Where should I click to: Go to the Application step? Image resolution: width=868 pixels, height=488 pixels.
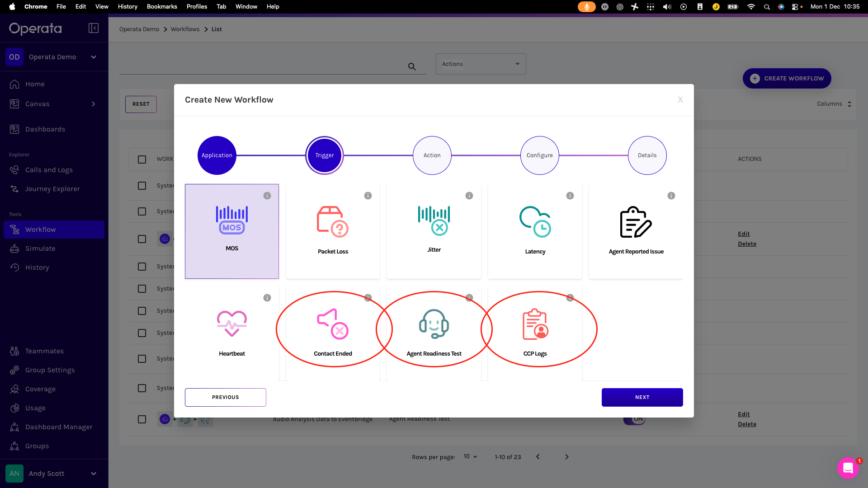[217, 155]
